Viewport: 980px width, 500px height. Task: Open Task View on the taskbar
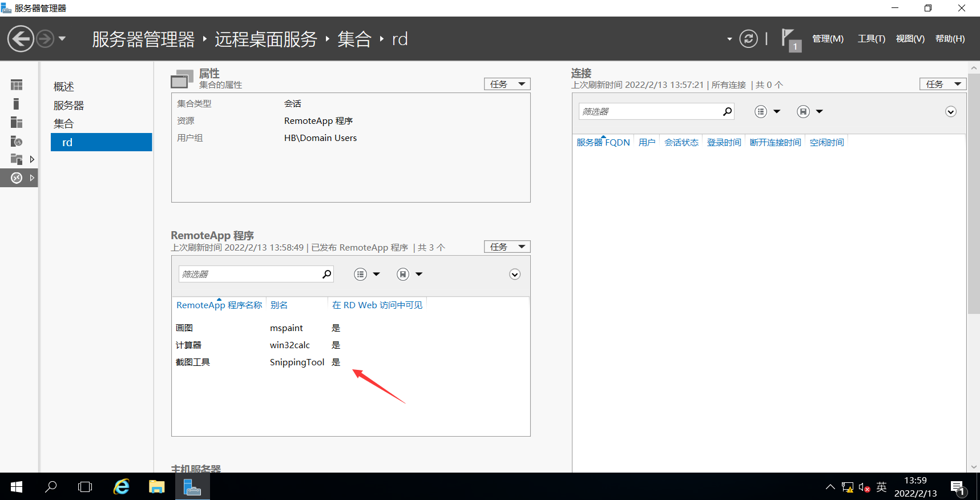point(85,487)
